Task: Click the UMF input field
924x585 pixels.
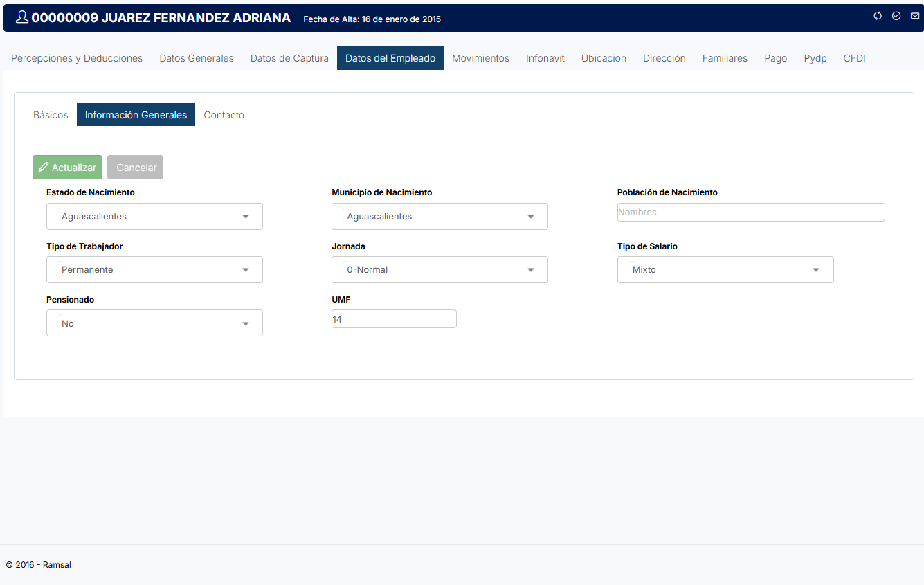Action: (394, 319)
